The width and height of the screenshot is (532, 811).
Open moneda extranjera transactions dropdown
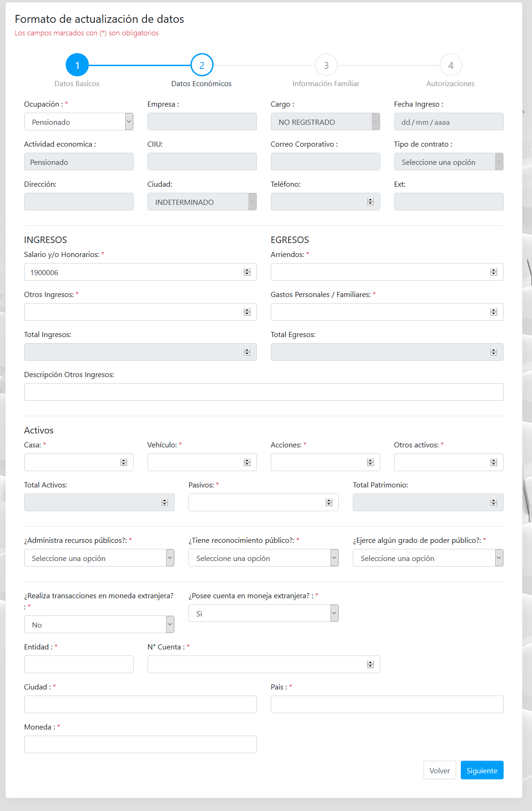[99, 625]
